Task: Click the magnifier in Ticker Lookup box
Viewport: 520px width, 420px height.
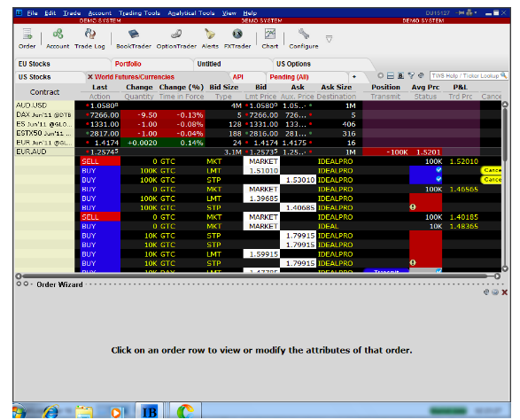Action: point(504,75)
